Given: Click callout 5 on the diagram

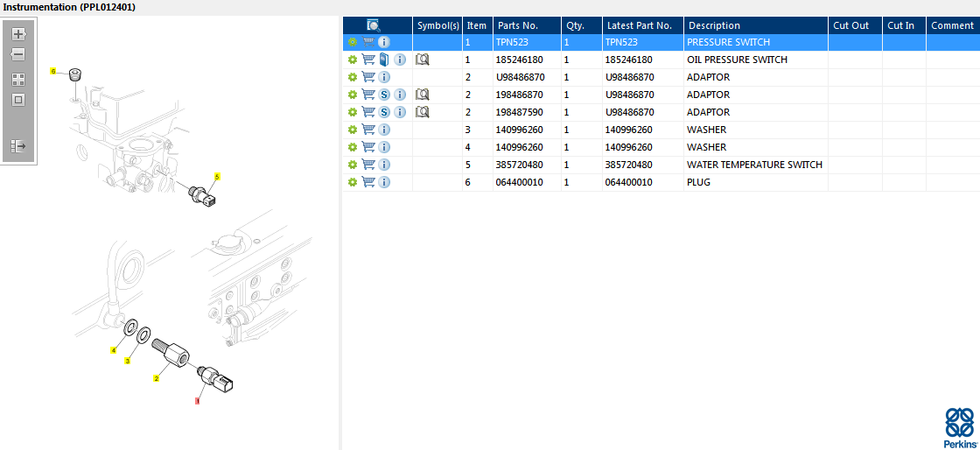Looking at the screenshot, I should (217, 177).
